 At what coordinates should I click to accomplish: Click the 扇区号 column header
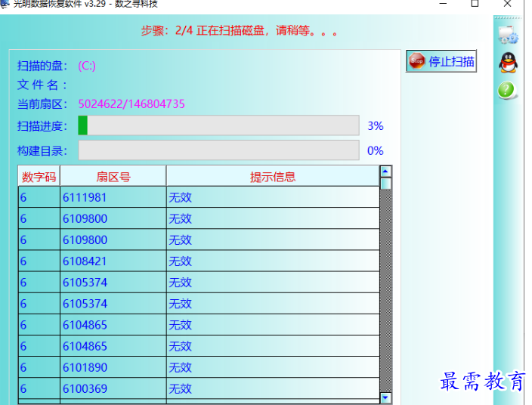click(x=113, y=176)
